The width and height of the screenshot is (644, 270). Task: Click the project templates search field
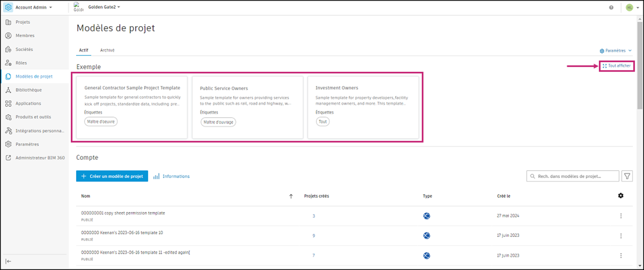click(x=573, y=176)
